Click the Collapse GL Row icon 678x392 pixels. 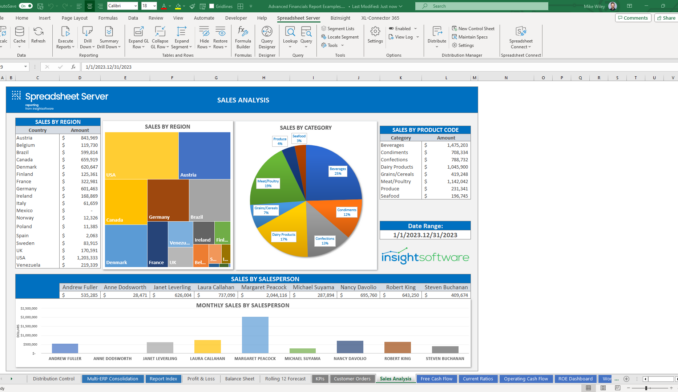[x=160, y=32]
